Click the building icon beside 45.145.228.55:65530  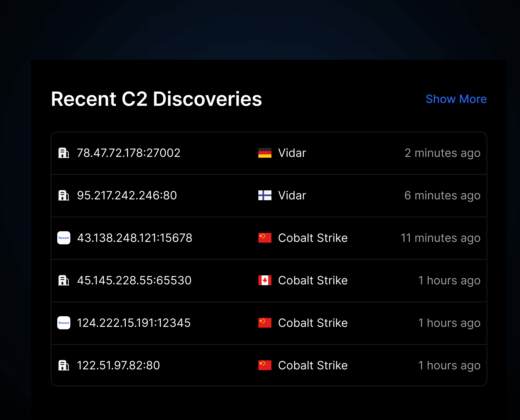(x=64, y=280)
